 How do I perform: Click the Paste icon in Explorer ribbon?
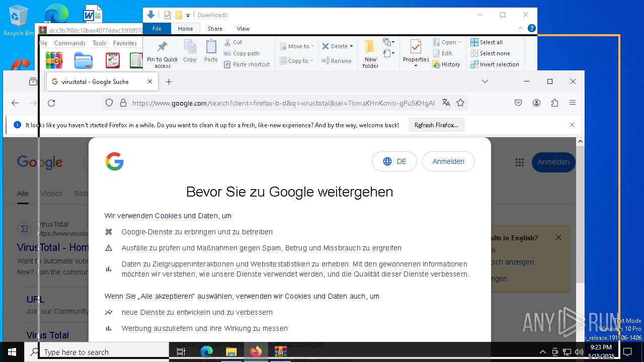[211, 51]
